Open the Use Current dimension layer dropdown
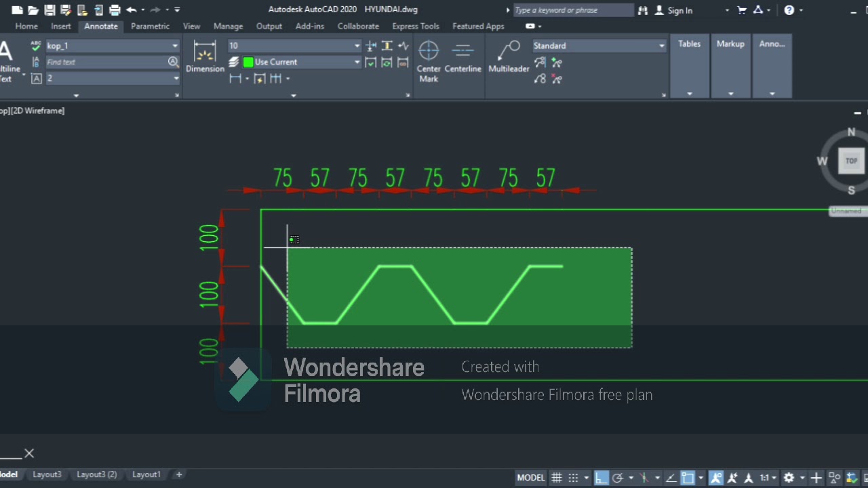This screenshot has width=868, height=488. [x=357, y=62]
